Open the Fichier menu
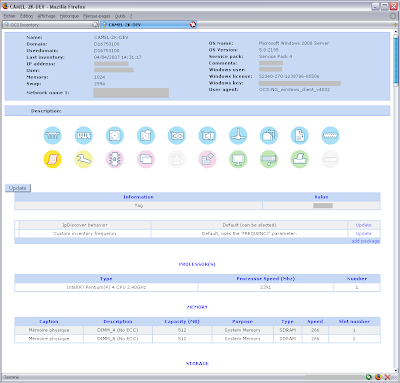The width and height of the screenshot is (400, 383). 10,16
